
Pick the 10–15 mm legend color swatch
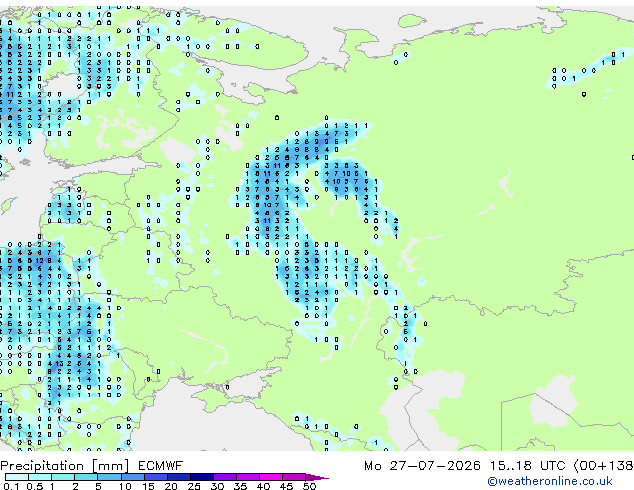(132, 477)
